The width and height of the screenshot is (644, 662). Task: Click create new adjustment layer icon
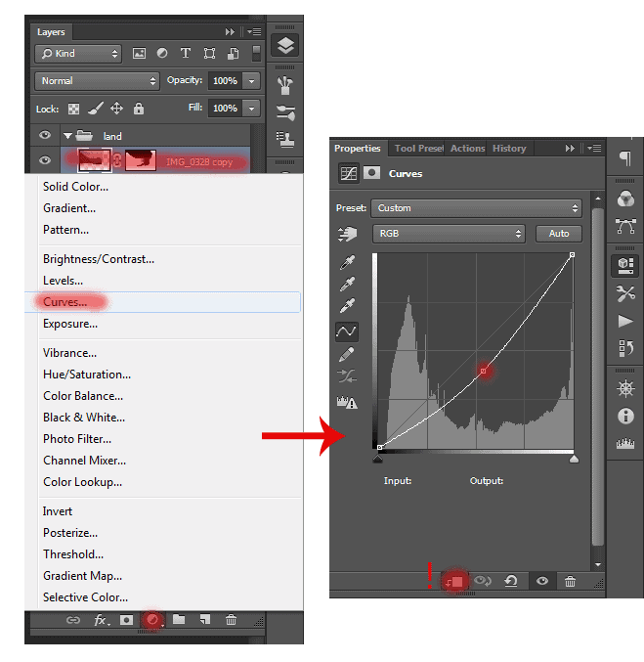152,620
